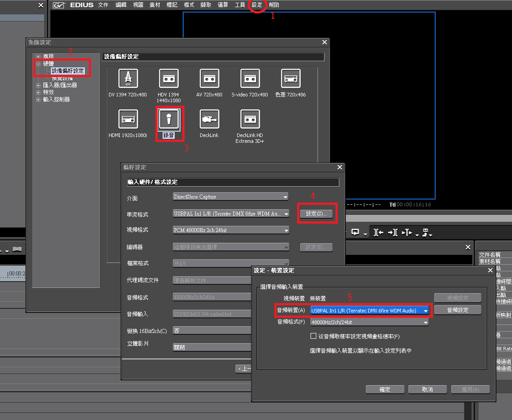
Task: Select the DV 1394 720x480 device preset
Action: (128, 79)
